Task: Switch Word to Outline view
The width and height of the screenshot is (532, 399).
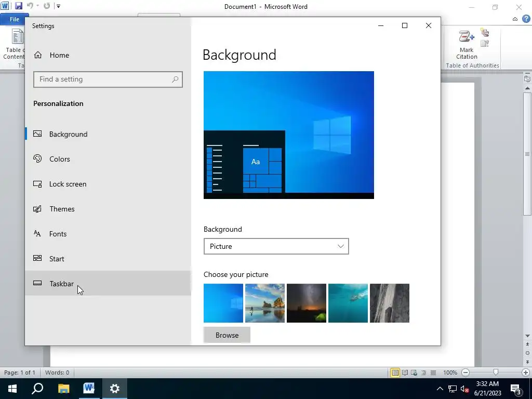Action: (423, 373)
